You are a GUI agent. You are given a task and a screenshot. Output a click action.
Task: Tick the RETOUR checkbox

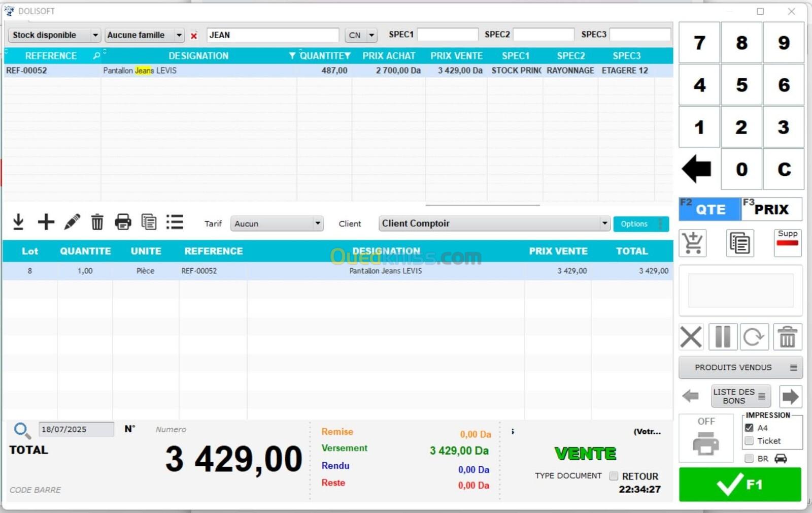pyautogui.click(x=614, y=476)
